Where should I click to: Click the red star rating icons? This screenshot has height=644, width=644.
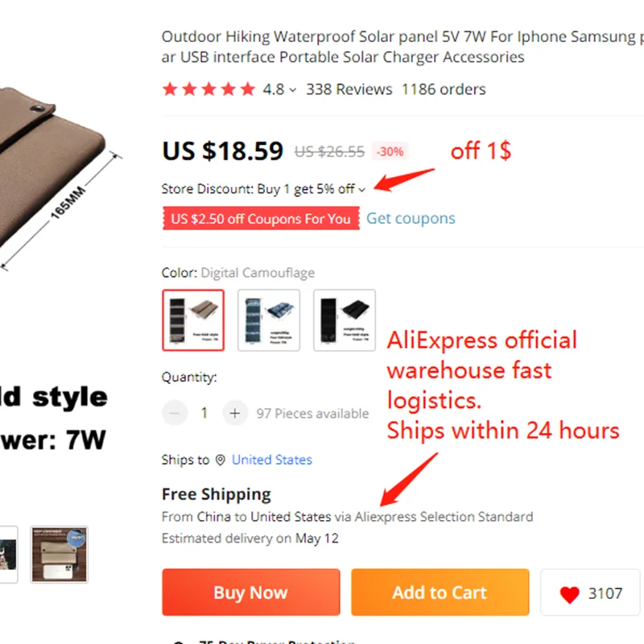pos(208,89)
